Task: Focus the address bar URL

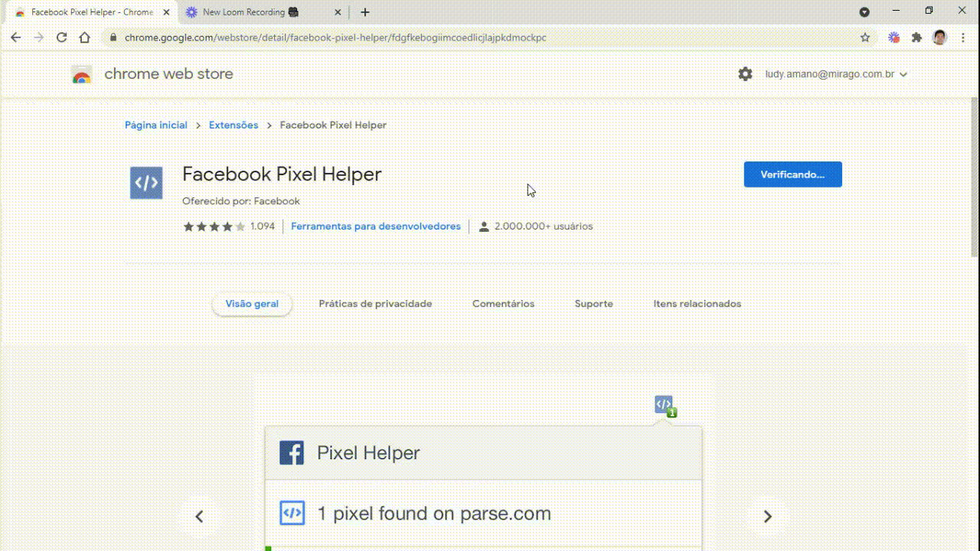Action: (x=335, y=37)
